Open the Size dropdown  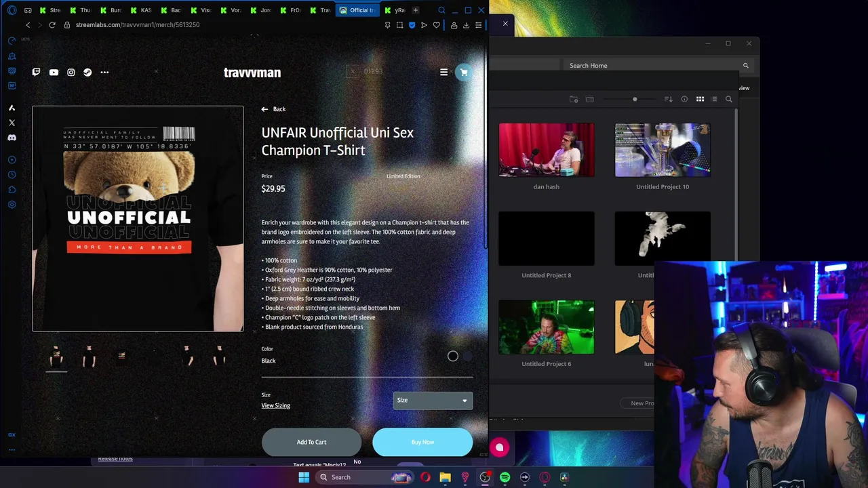tap(433, 401)
